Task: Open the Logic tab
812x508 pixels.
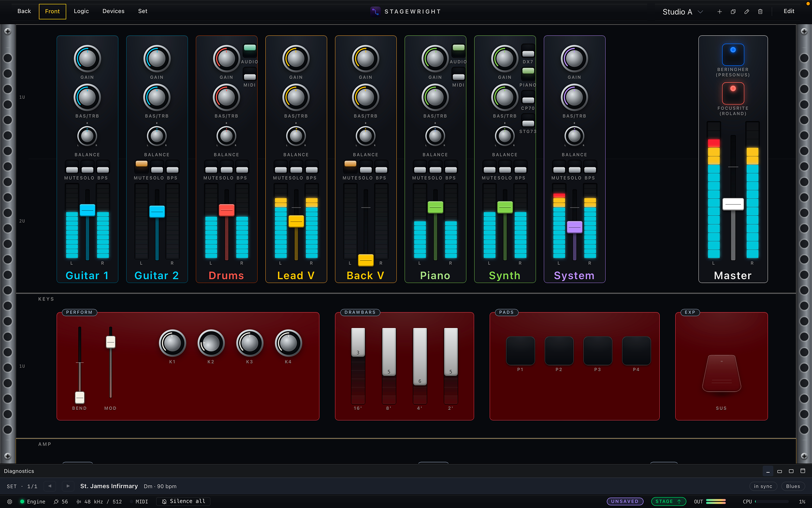Action: click(x=81, y=11)
